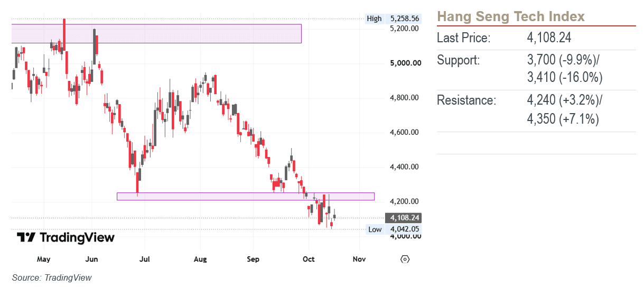
Task: Click the upper pink resistance zone rectangle
Action: coord(156,33)
